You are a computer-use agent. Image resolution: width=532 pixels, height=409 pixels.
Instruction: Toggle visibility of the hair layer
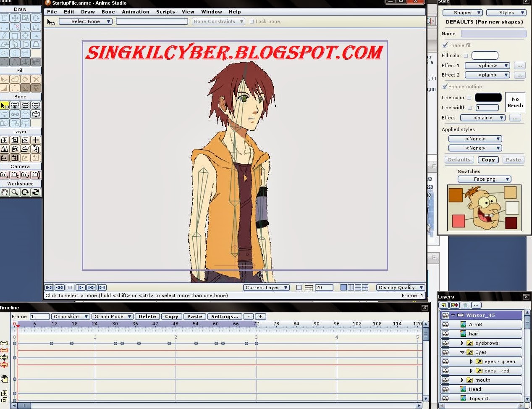pyautogui.click(x=445, y=333)
